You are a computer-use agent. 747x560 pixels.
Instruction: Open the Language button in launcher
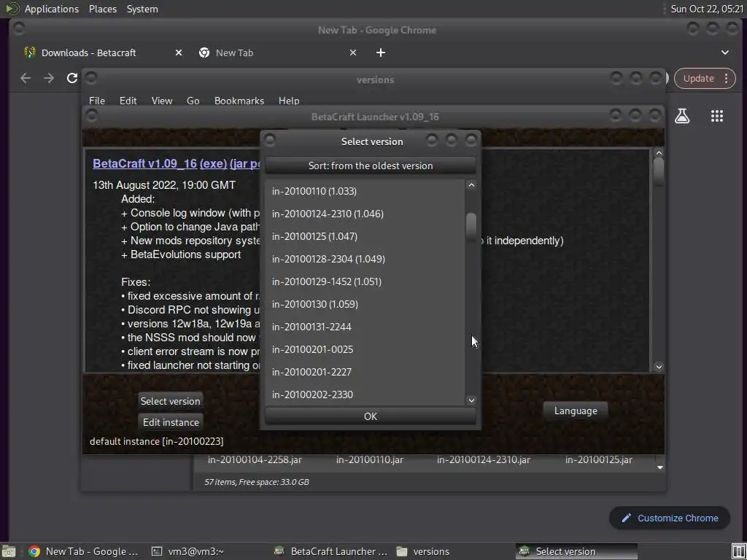pos(576,411)
